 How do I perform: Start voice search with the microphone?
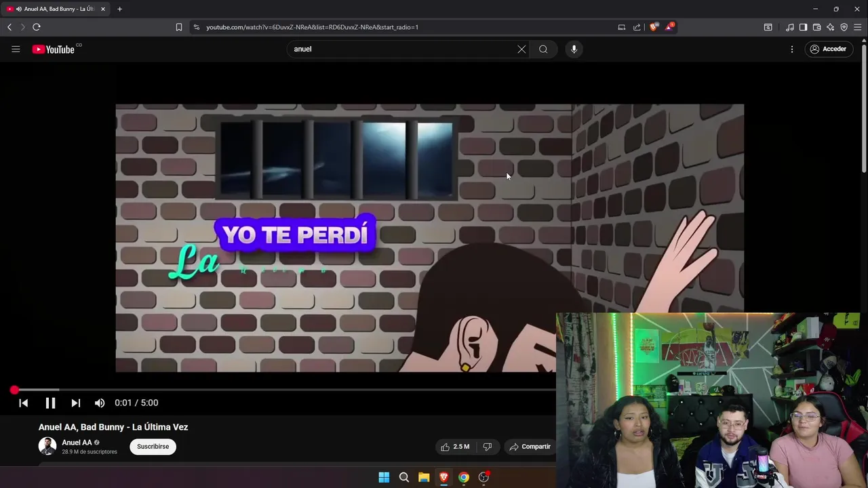coord(574,49)
